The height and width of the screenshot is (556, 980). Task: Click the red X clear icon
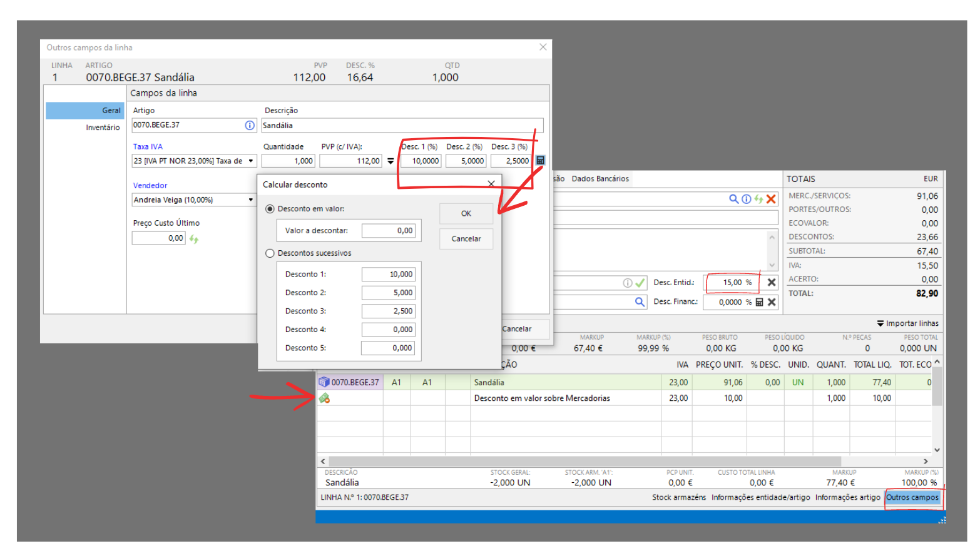771,199
